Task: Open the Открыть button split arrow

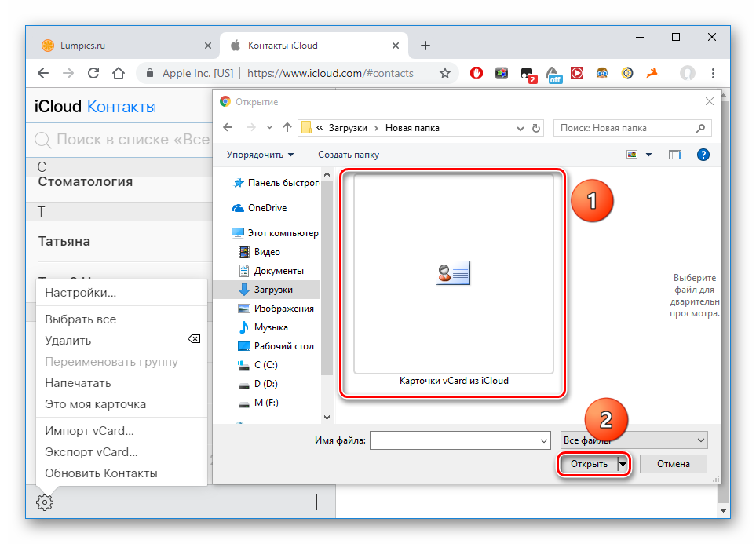Action: coord(623,464)
